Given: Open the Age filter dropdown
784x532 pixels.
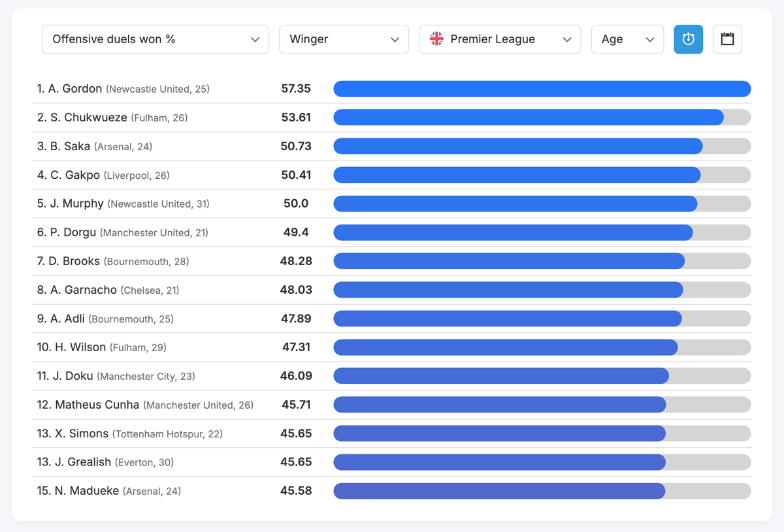Looking at the screenshot, I should (628, 39).
